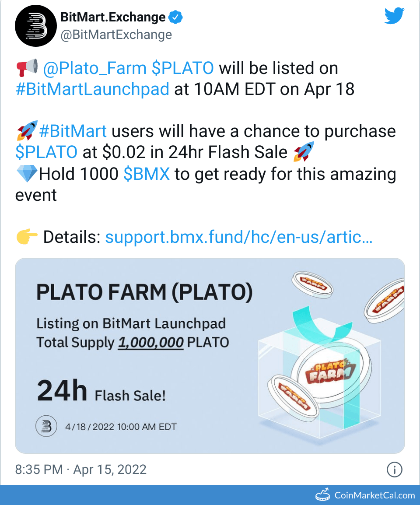Open the @Plato_Farm mention
The width and height of the screenshot is (420, 505).
pyautogui.click(x=94, y=68)
